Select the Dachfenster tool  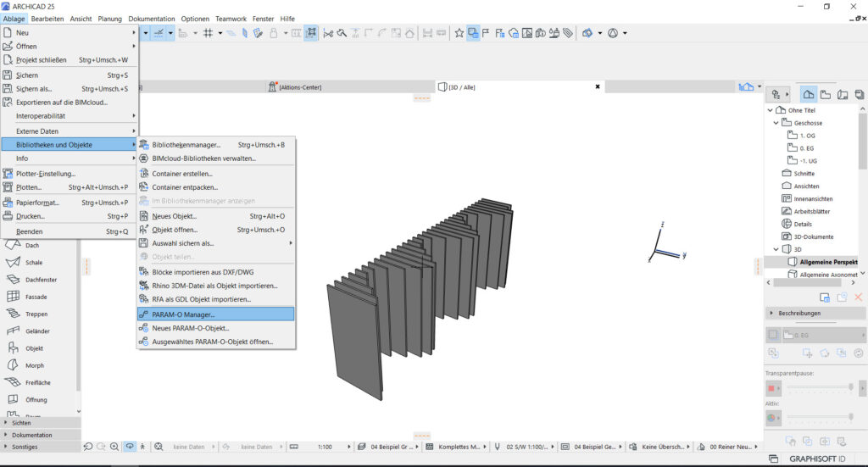(39, 280)
